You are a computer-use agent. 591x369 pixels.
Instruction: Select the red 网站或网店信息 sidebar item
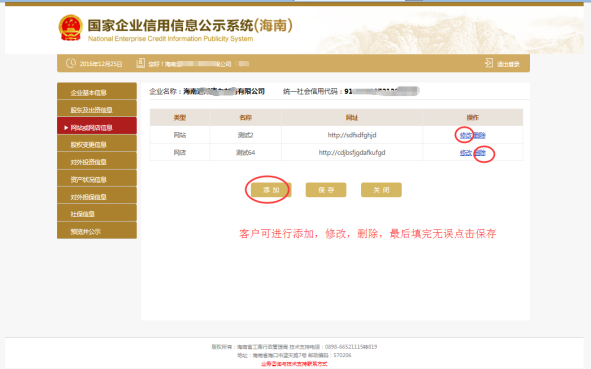[97, 127]
